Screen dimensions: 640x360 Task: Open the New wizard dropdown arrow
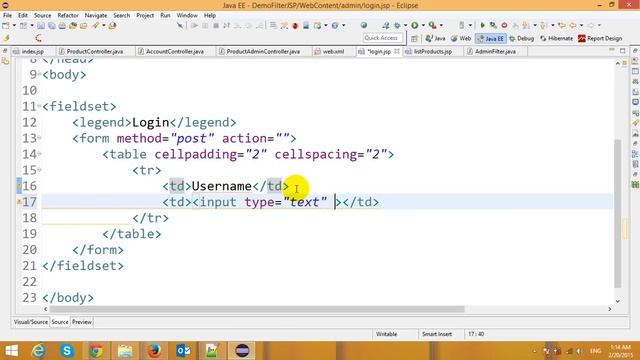pyautogui.click(x=14, y=25)
